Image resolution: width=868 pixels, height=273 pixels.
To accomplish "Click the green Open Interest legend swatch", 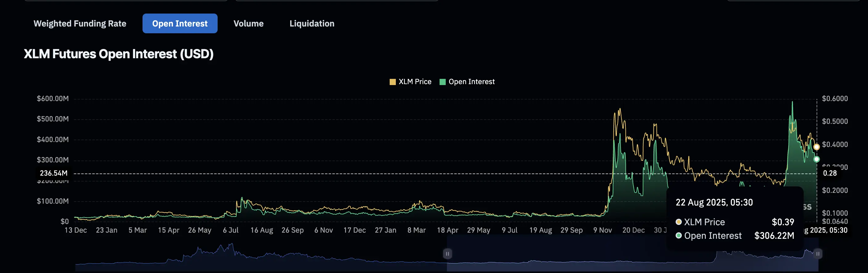I will pos(442,82).
